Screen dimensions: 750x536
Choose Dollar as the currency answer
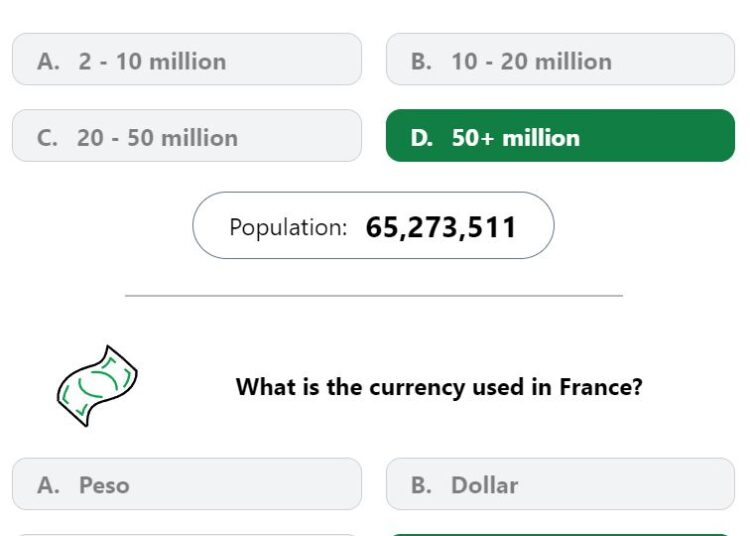(x=560, y=484)
